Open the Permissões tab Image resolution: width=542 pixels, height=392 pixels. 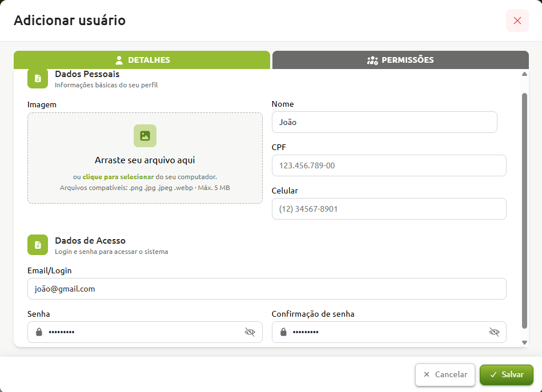400,60
